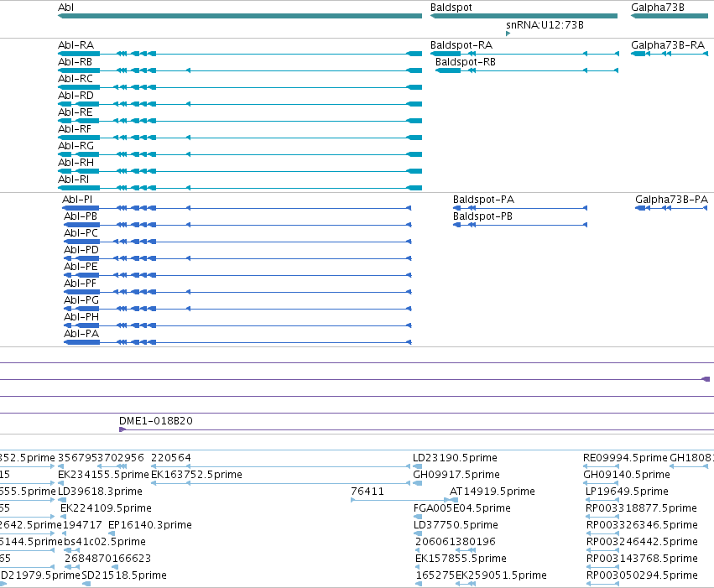Click the EK224109.5prime EST label
The width and height of the screenshot is (714, 588).
106,508
